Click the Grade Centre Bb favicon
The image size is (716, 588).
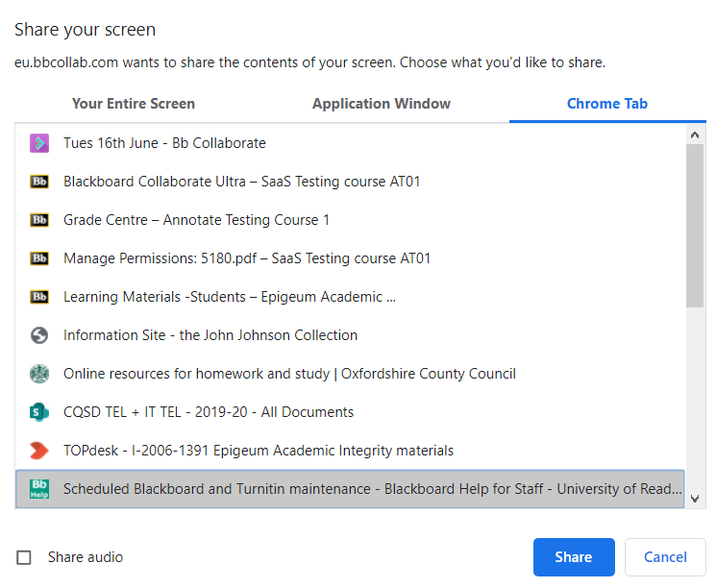pyautogui.click(x=39, y=220)
